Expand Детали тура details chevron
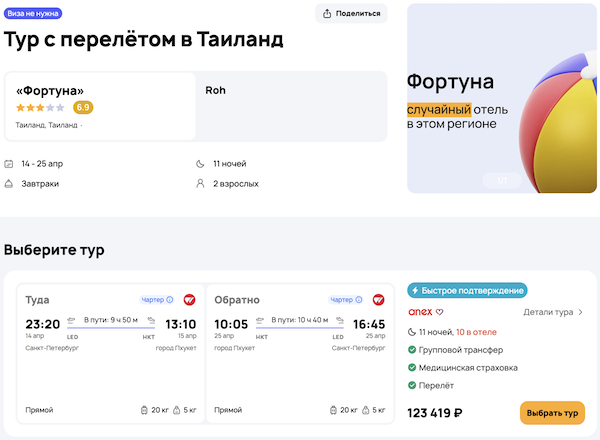The height and width of the screenshot is (440, 600). point(580,312)
